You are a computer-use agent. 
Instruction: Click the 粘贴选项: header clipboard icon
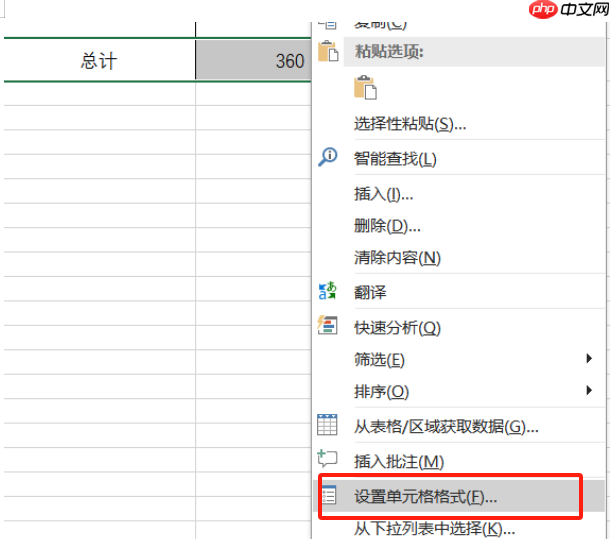click(x=328, y=51)
